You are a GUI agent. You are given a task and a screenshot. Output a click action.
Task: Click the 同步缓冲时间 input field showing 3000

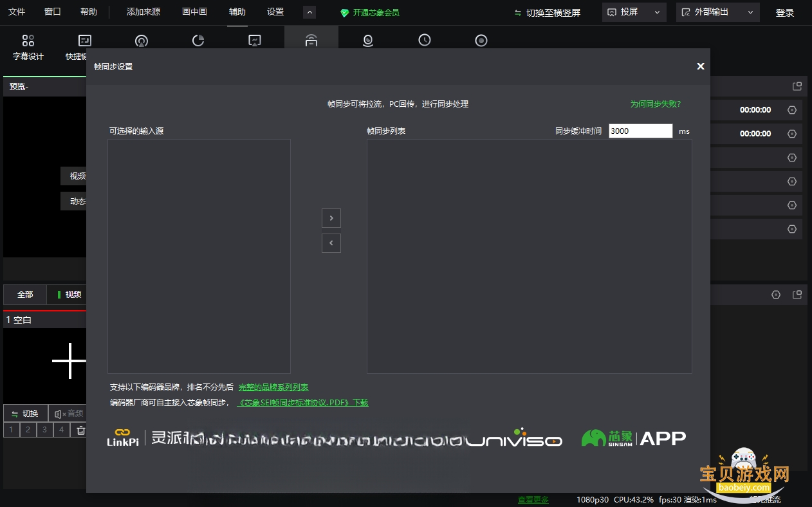click(641, 131)
